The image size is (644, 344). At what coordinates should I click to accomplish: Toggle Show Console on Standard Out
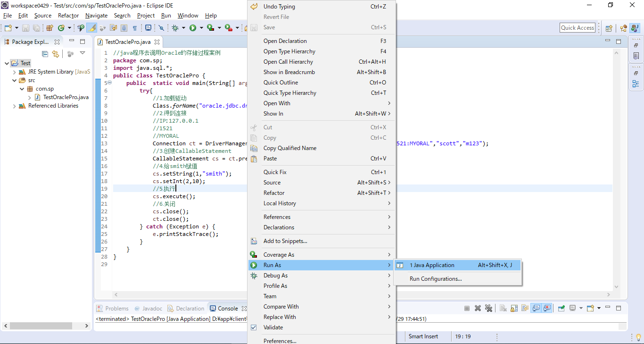coord(536,308)
